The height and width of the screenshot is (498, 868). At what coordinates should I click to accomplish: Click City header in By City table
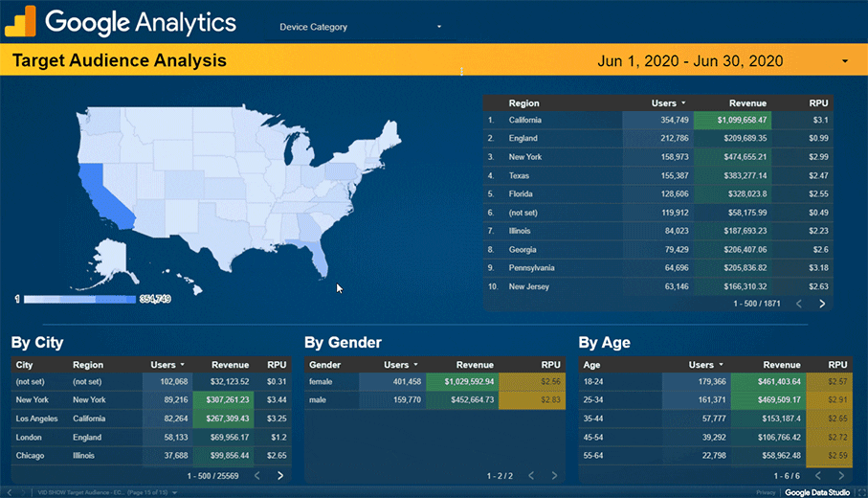24,365
